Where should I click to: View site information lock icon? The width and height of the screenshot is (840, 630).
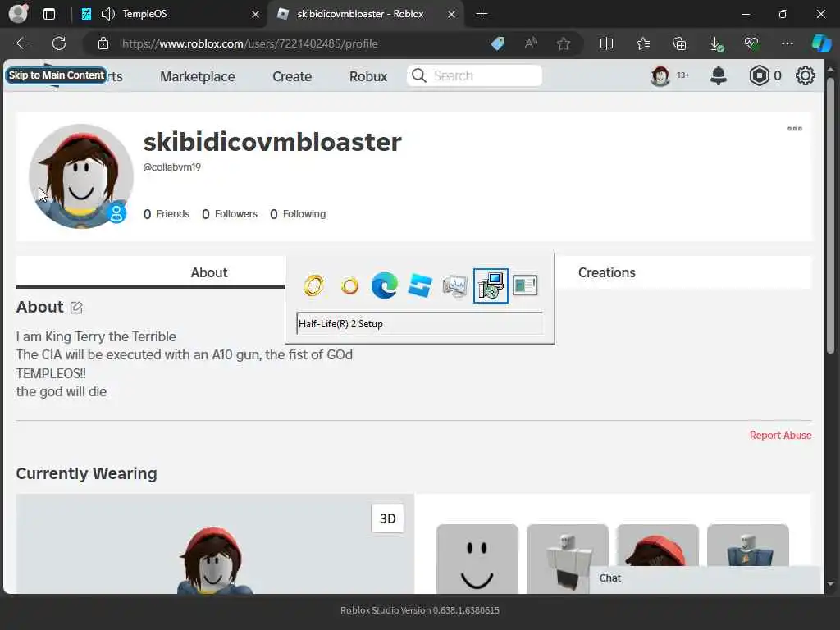[103, 43]
